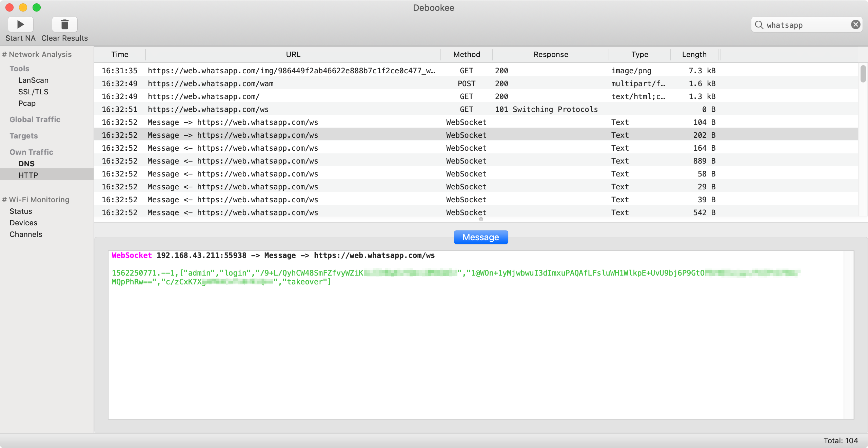Expand the Wi-Fi Monitoring section
The image size is (868, 448).
[35, 200]
